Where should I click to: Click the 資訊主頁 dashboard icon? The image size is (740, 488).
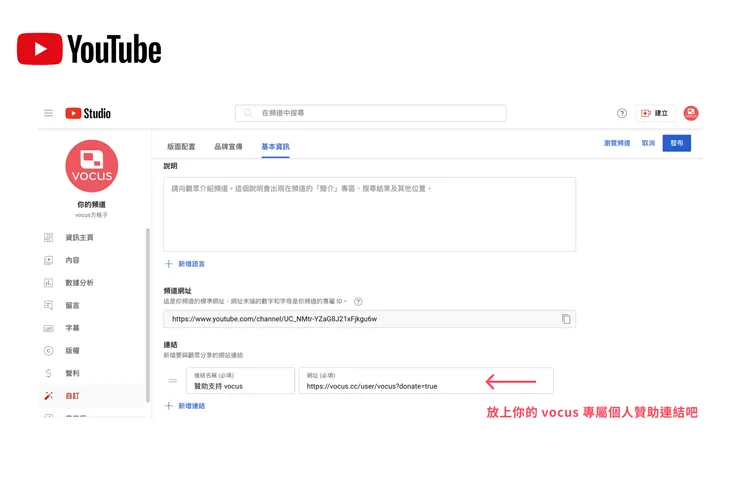(x=48, y=237)
